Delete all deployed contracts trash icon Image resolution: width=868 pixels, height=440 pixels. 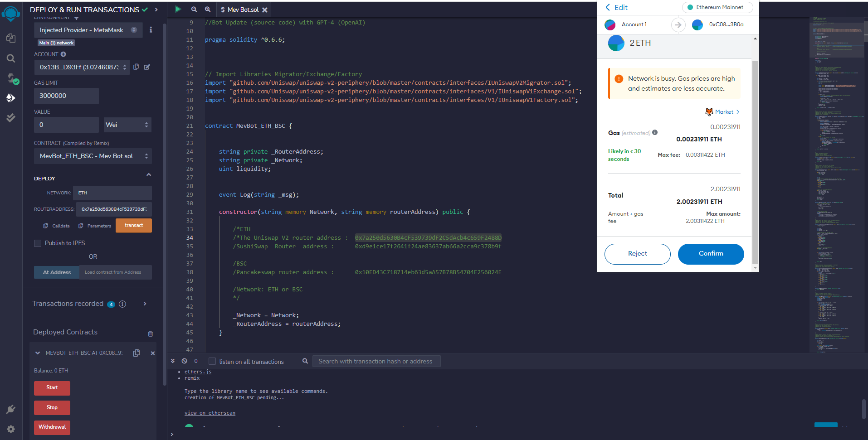click(151, 334)
